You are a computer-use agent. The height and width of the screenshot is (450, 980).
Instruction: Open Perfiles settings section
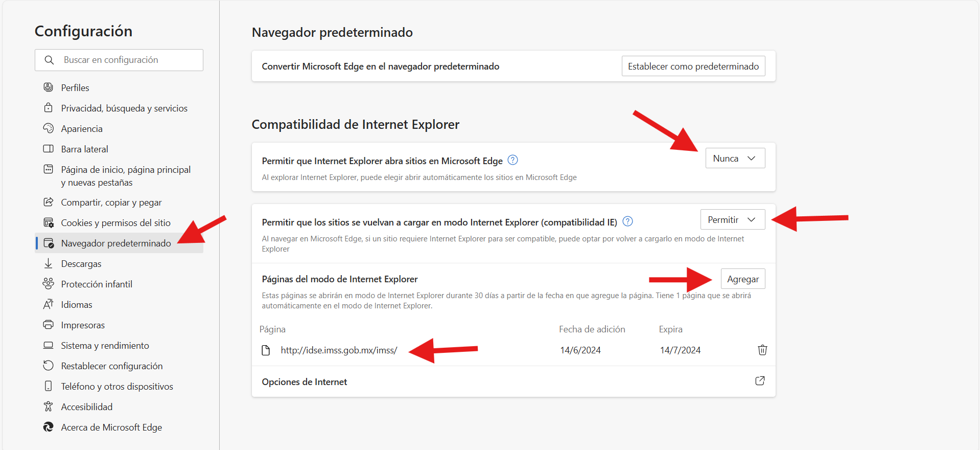[119, 87]
